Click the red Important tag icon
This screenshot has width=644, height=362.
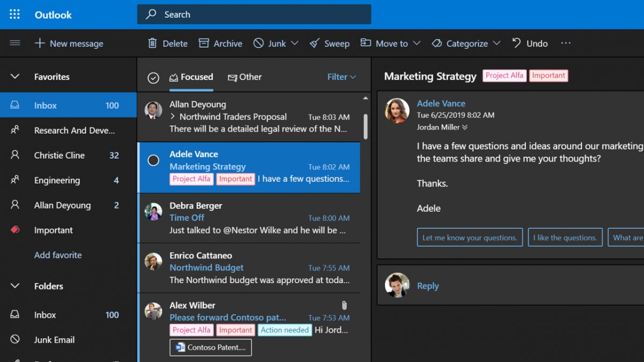click(15, 230)
